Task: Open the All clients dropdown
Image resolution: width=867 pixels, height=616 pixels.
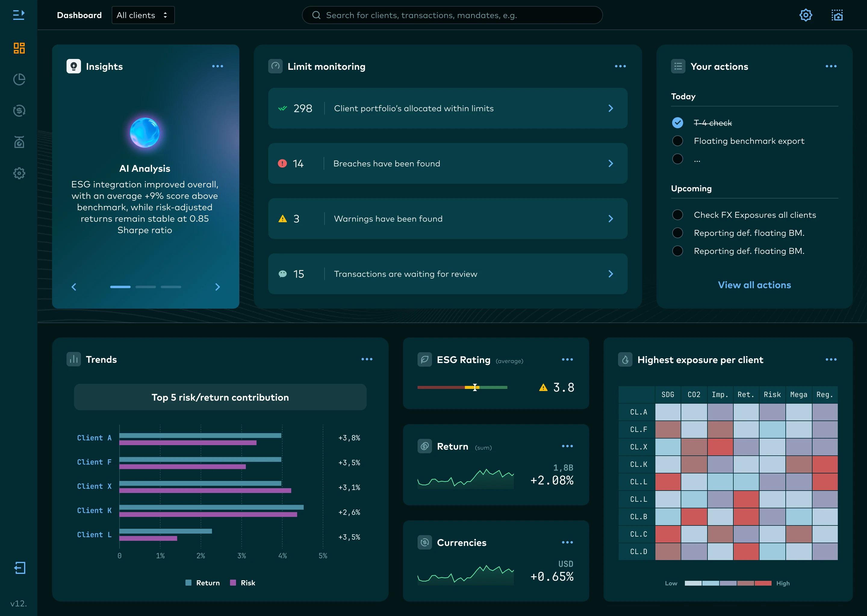Action: pos(143,15)
